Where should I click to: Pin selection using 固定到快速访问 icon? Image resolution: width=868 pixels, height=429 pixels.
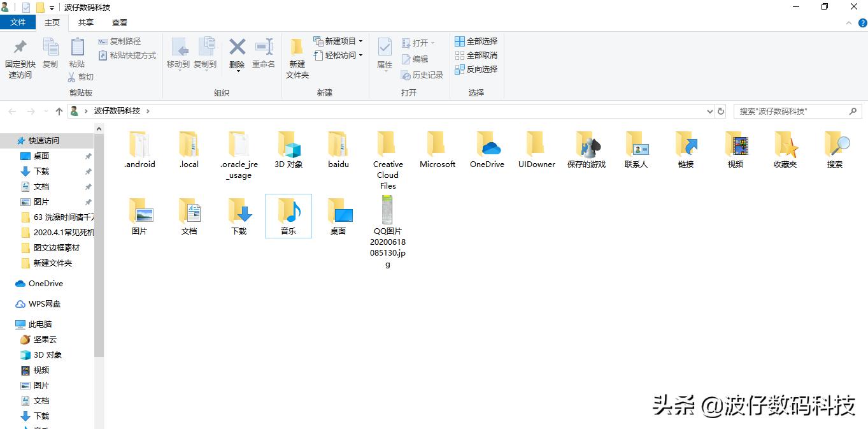(x=20, y=57)
